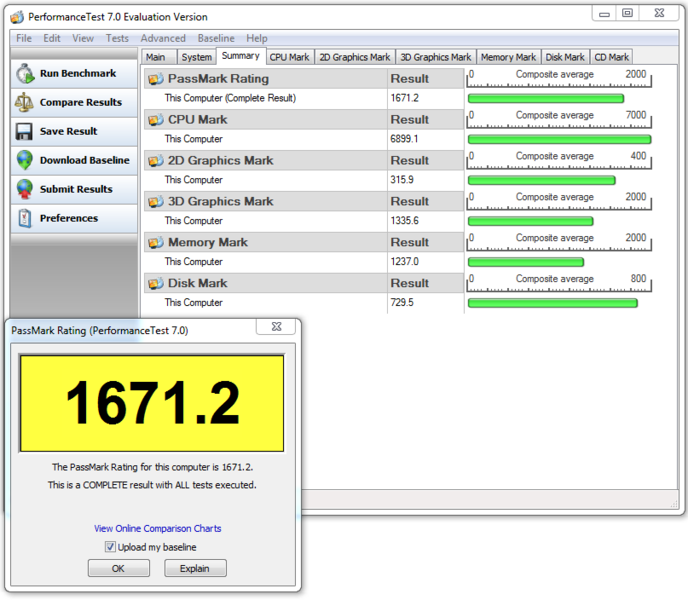
Task: Open the Edit menu
Action: [x=52, y=38]
